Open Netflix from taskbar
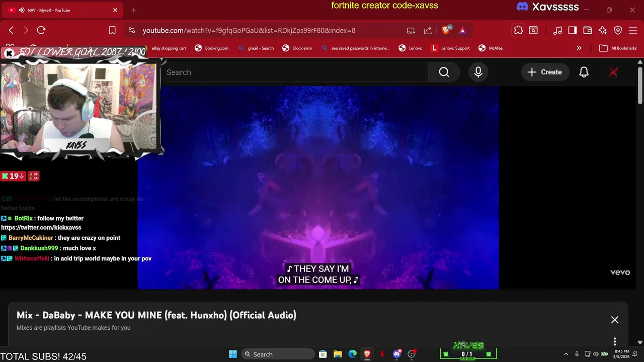The height and width of the screenshot is (362, 644). pyautogui.click(x=382, y=354)
